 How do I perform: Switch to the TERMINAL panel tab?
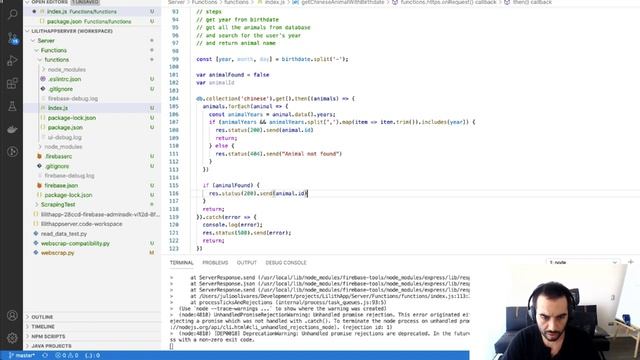182,263
